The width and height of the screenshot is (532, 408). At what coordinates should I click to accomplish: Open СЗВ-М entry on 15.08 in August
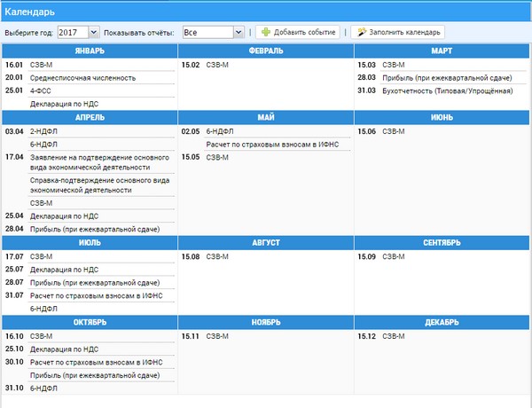coord(217,257)
